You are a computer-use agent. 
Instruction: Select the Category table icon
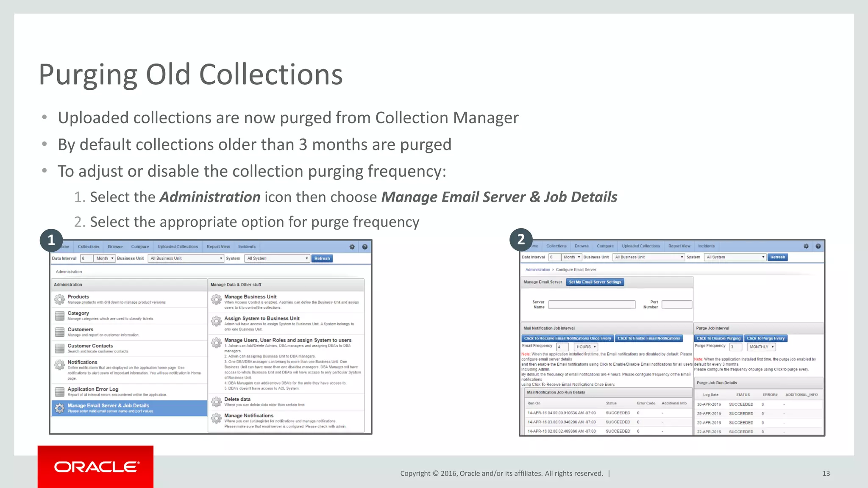click(60, 316)
